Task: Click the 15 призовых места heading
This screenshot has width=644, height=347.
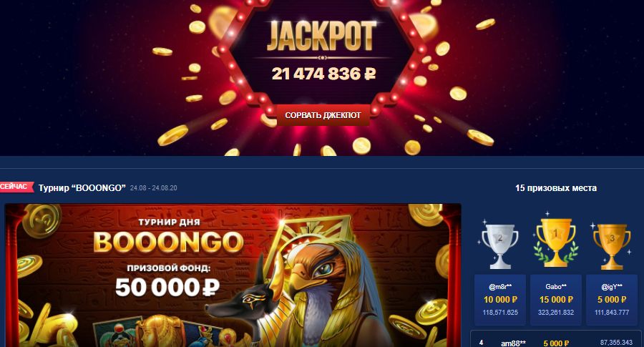Action: tap(556, 188)
